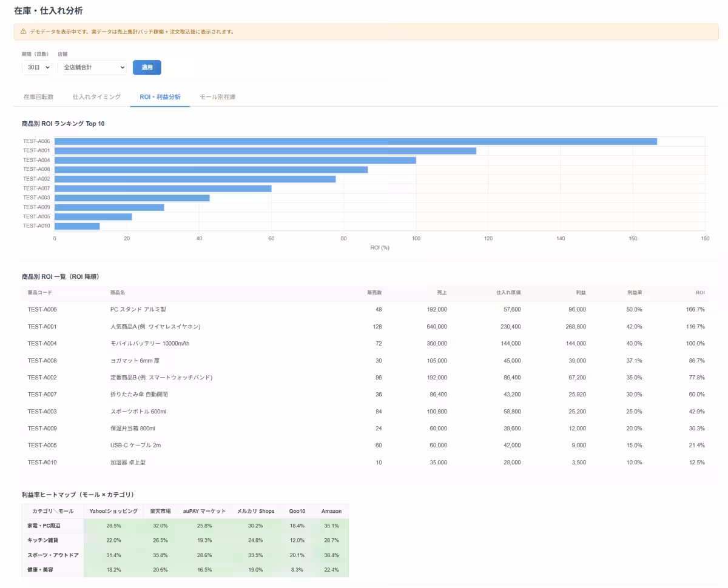
Task: Click the Amazon スポーツ・アウトドア 38.4% heatmap cell
Action: pyautogui.click(x=331, y=555)
